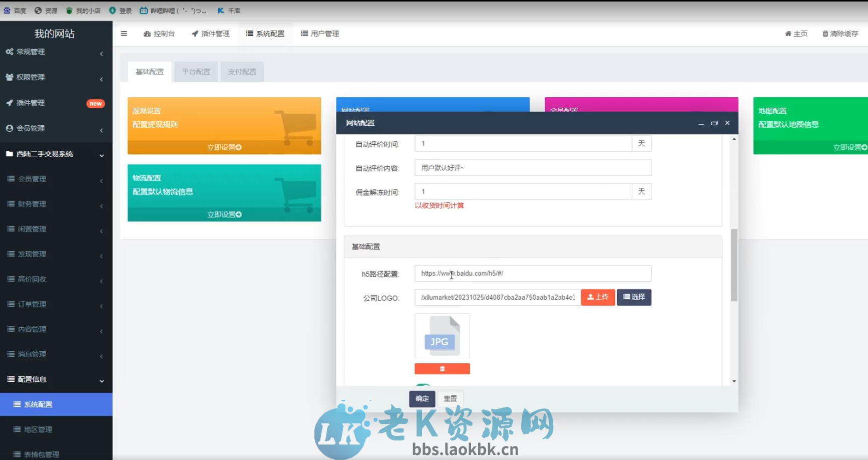The height and width of the screenshot is (460, 868).
Task: Click the h5路径配置 URL input field
Action: 532,273
